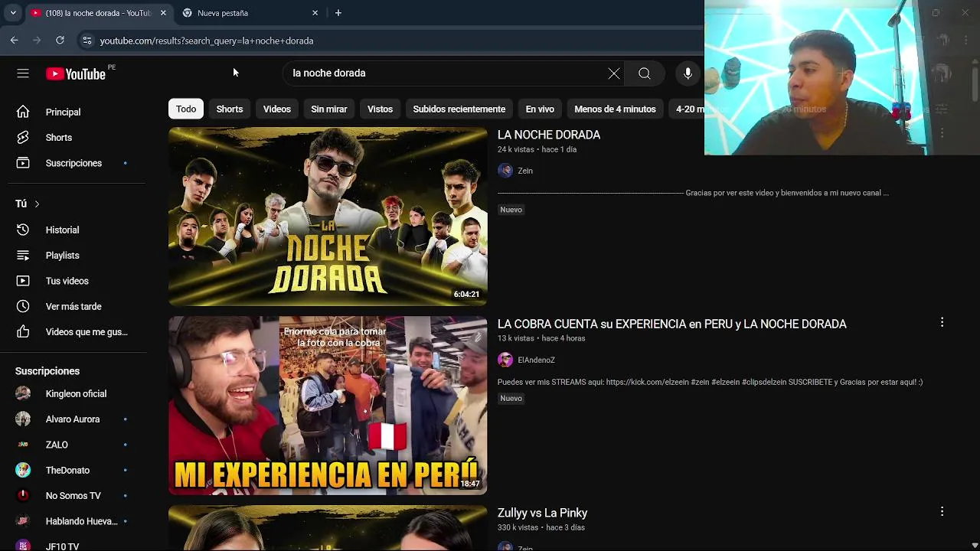Select the Todo filter chip

pyautogui.click(x=186, y=109)
